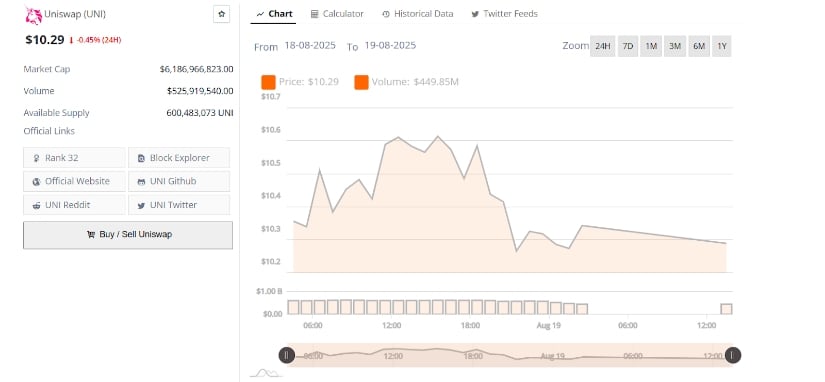This screenshot has height=382, width=825.
Task: Click the Uniswap unicorn logo
Action: (34, 15)
